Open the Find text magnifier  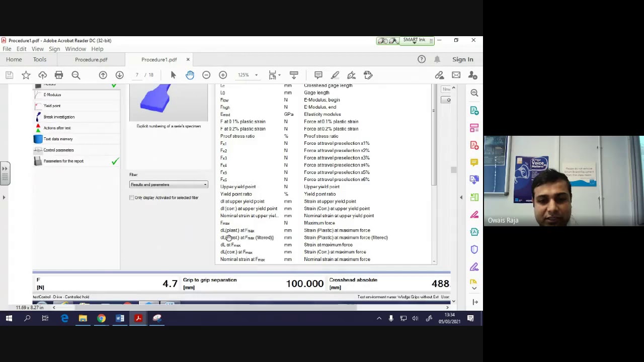coord(76,75)
